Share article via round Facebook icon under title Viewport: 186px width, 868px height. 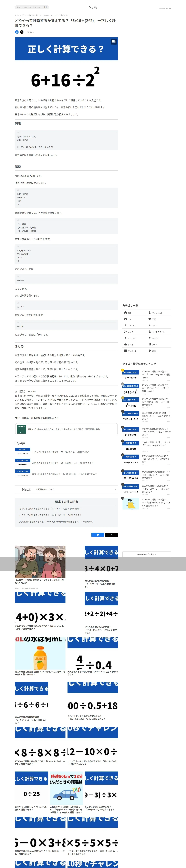[17, 32]
